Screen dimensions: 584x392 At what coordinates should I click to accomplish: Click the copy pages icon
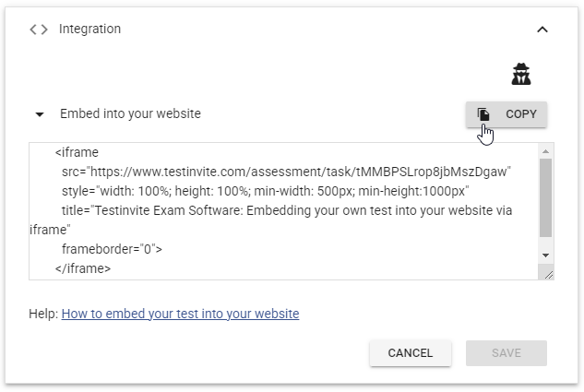483,114
